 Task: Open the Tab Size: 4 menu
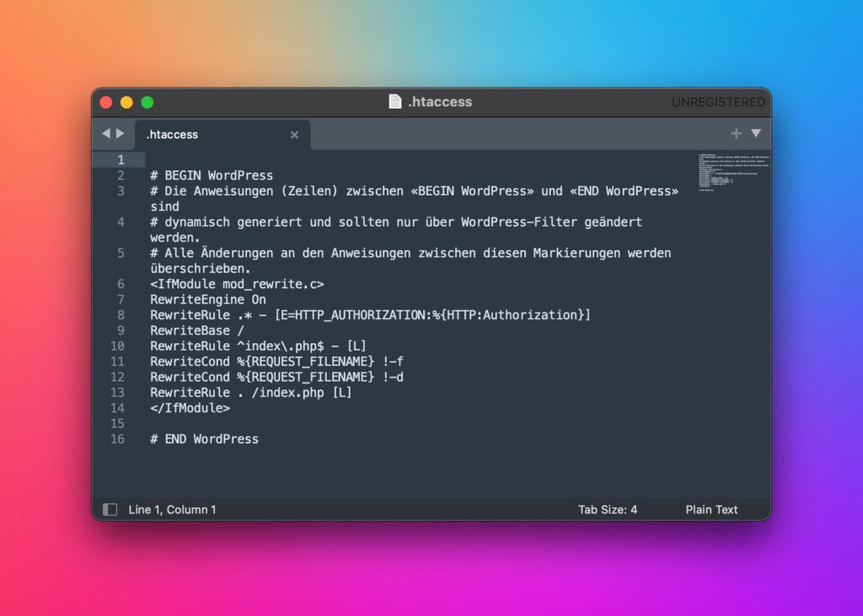(x=608, y=510)
